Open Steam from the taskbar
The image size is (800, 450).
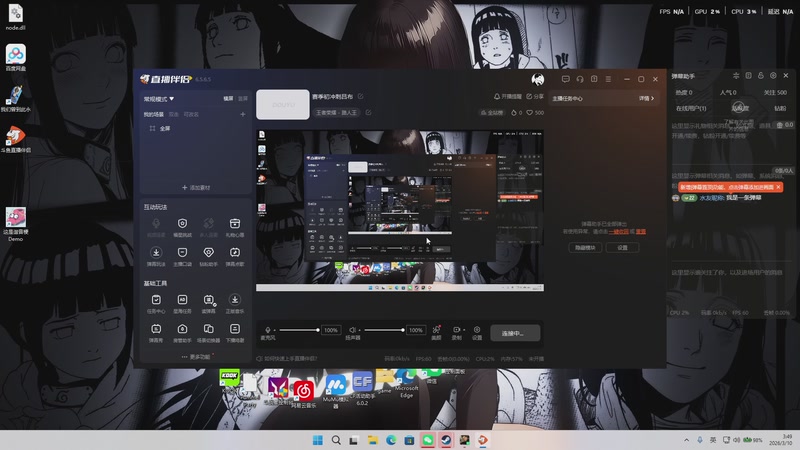[446, 440]
